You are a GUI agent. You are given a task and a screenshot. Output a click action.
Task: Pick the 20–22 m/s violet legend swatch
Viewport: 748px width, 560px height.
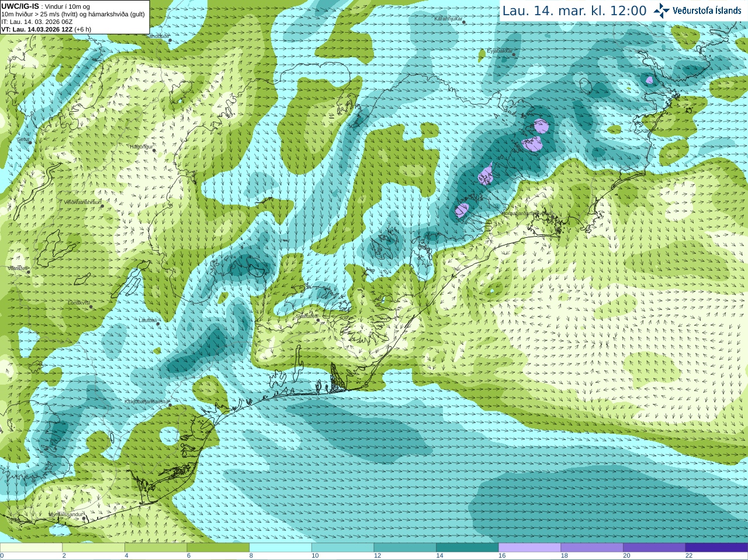(x=654, y=548)
